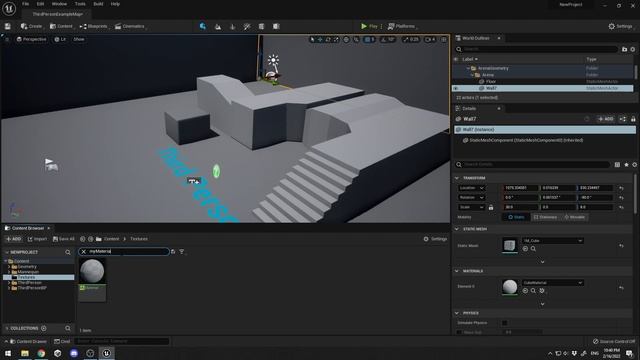The image size is (640, 360).
Task: Switch to Modeling mode icon
Action: tap(262, 27)
